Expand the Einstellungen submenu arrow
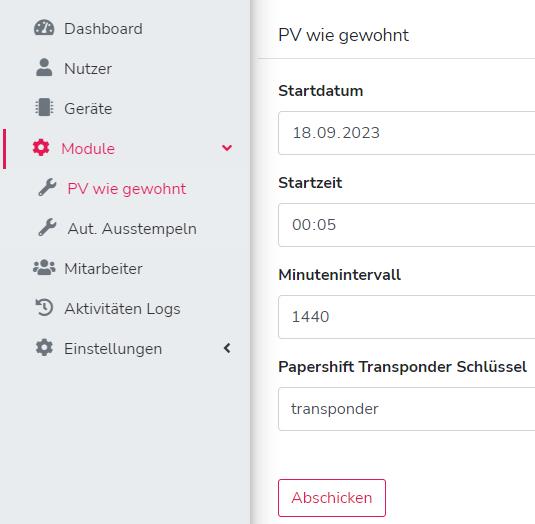535x524 pixels. (227, 348)
